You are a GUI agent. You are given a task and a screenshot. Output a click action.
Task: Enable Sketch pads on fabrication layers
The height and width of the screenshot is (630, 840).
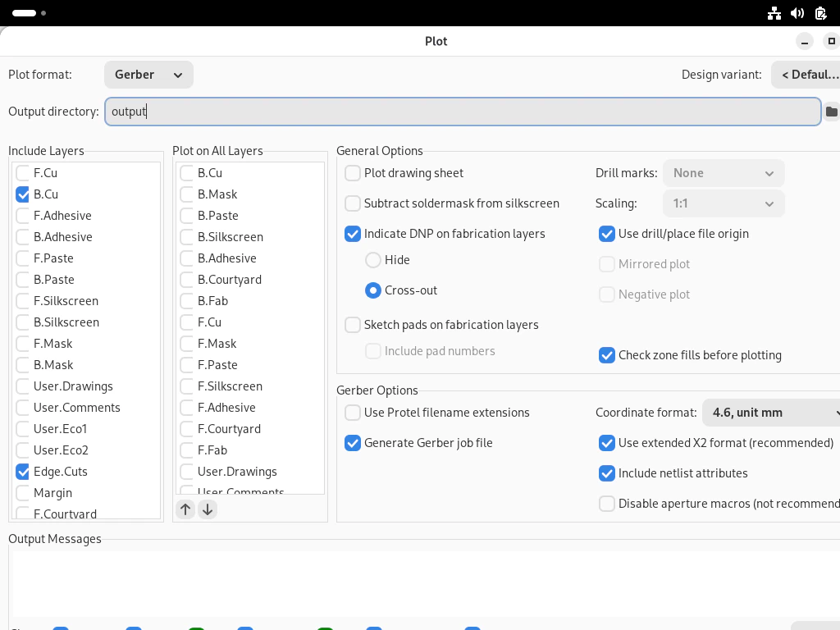pyautogui.click(x=353, y=325)
